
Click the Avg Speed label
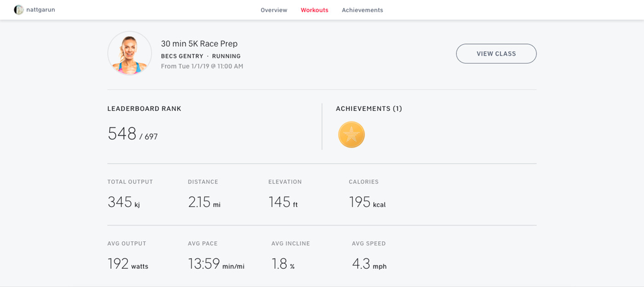(x=369, y=244)
